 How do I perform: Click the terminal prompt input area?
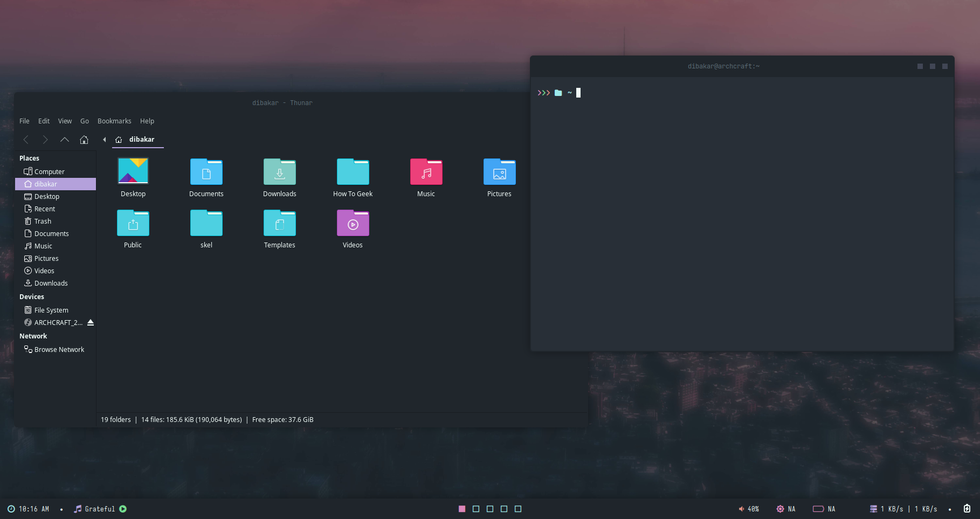coord(578,93)
